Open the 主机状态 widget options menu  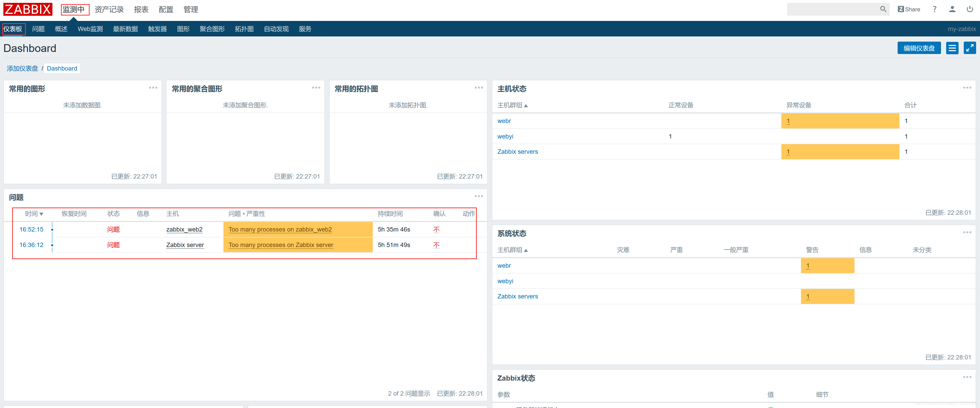pyautogui.click(x=967, y=88)
